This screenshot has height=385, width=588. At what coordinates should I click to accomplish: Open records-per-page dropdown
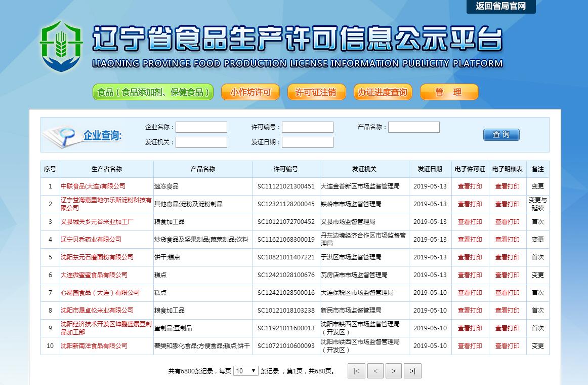pos(246,371)
